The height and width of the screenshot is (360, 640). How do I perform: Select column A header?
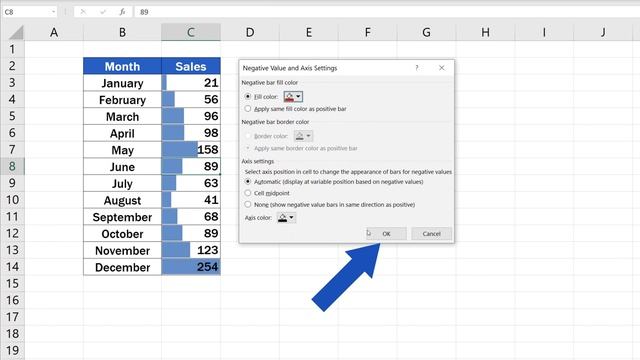click(x=54, y=32)
